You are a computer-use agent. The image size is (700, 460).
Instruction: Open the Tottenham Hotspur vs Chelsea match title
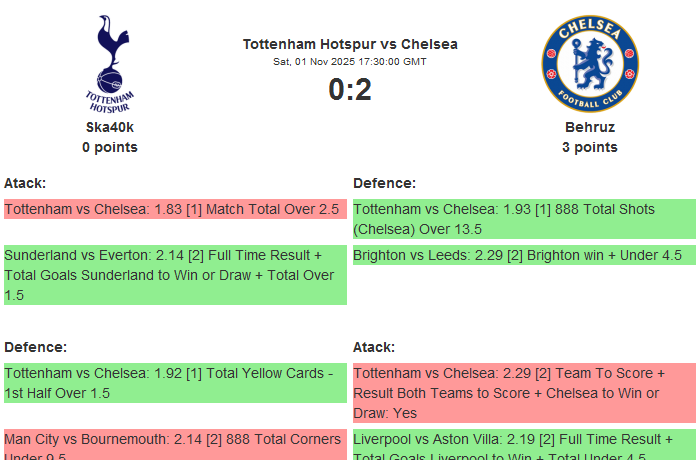coord(350,44)
